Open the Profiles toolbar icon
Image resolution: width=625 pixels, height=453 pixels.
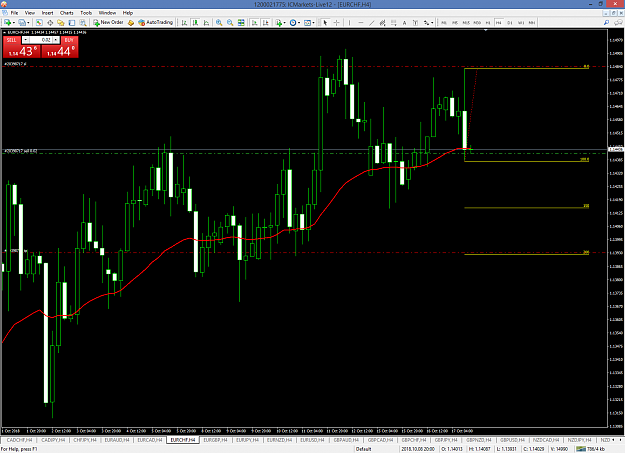click(x=22, y=23)
